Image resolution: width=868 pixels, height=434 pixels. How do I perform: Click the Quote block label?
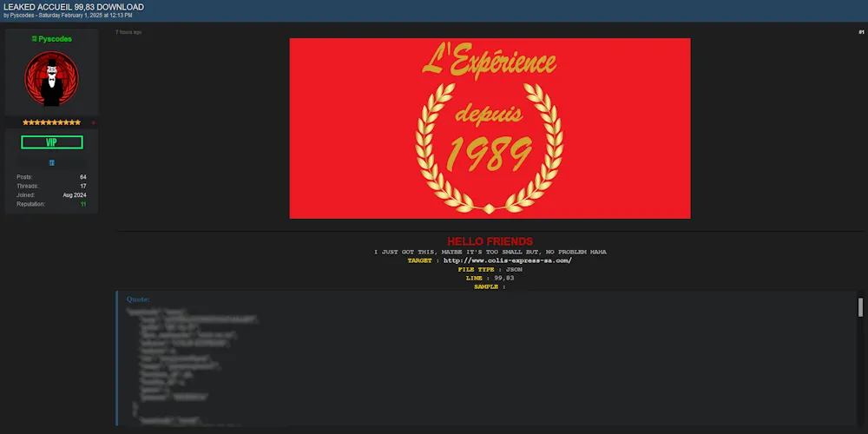click(138, 299)
